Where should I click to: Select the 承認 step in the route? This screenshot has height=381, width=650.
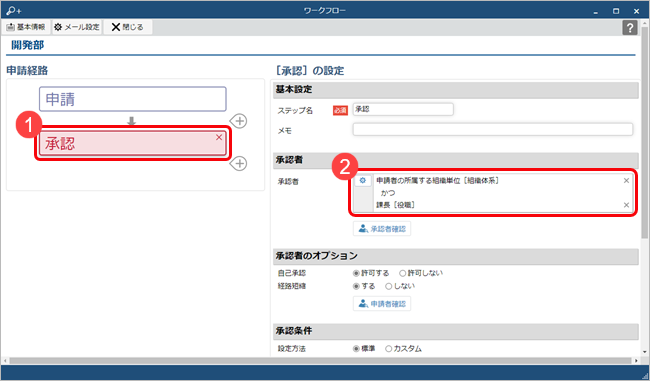(x=133, y=143)
